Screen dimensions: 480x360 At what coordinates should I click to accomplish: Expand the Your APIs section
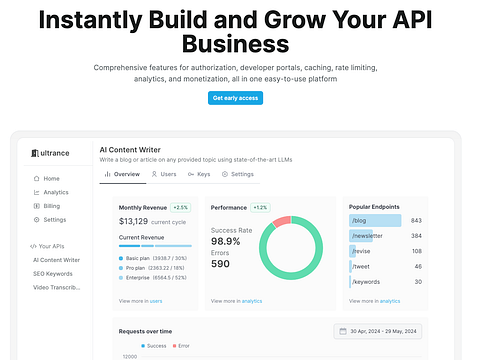pos(47,246)
